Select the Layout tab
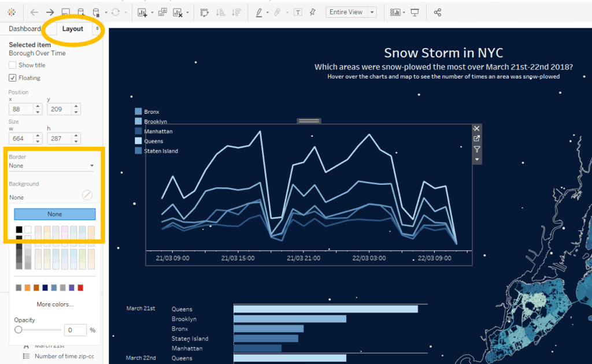Viewport: 592px width, 364px height. pos(73,29)
